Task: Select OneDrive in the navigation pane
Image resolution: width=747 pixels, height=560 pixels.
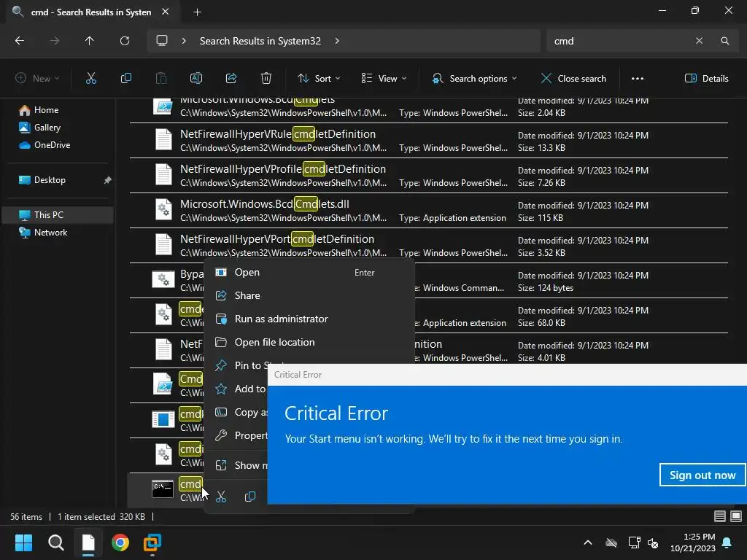Action: point(52,145)
